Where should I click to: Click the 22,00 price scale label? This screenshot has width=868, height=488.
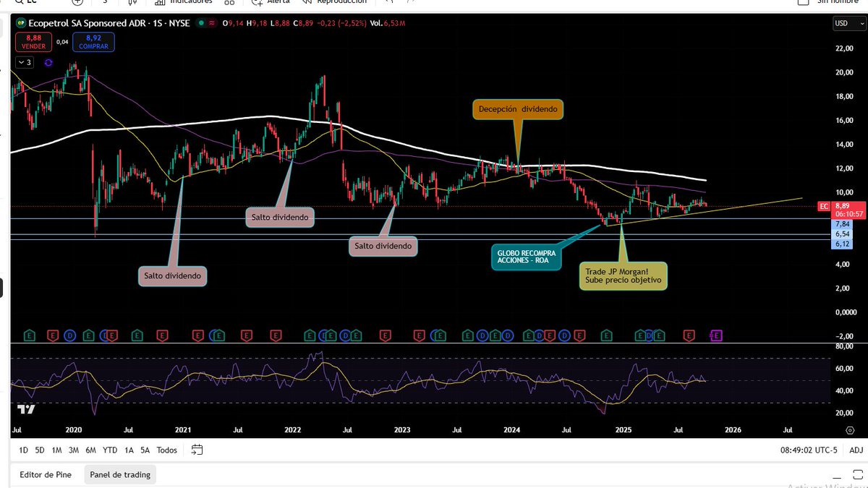[843, 48]
